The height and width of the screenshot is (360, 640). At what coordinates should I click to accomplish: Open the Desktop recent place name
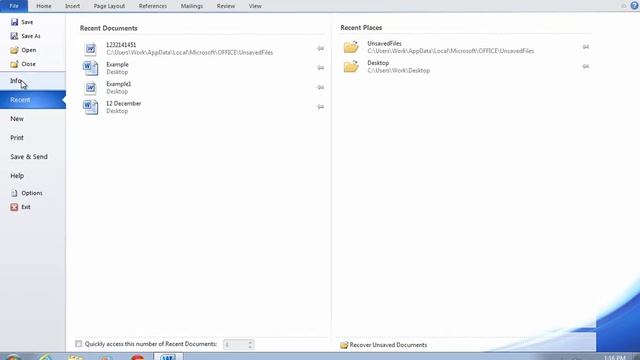click(378, 63)
